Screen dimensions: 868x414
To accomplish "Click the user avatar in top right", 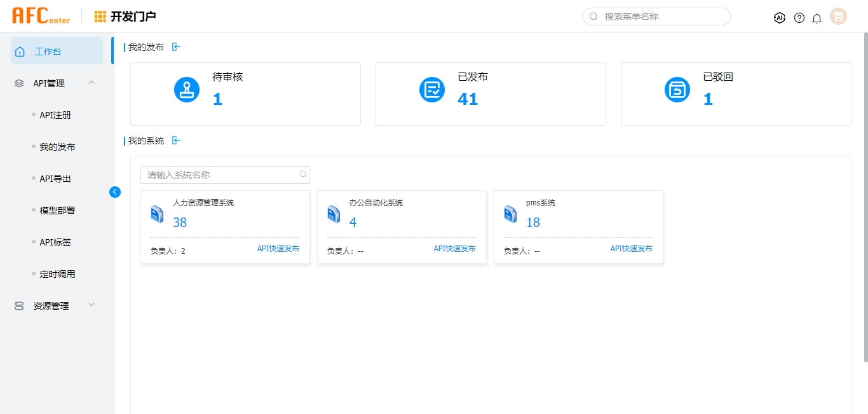I will tap(838, 17).
